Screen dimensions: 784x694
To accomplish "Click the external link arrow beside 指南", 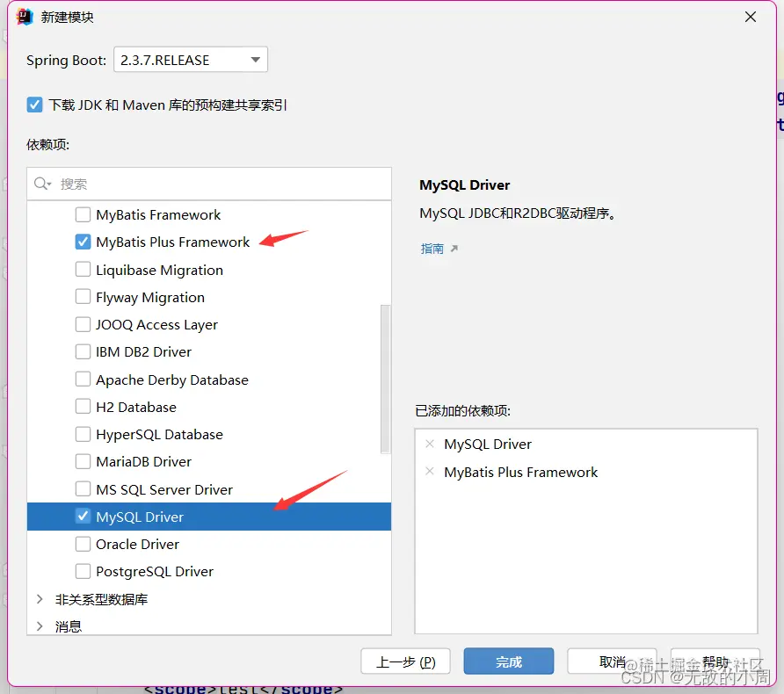I will pyautogui.click(x=454, y=249).
